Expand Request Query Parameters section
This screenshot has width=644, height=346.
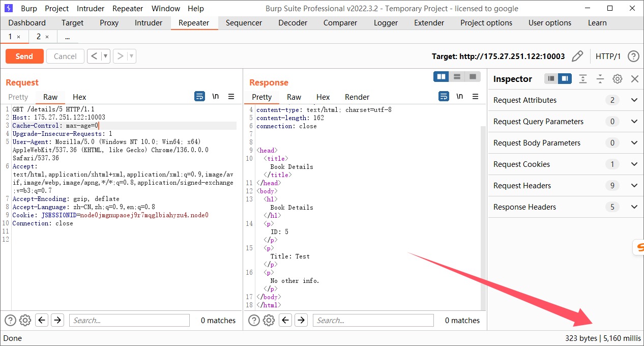pyautogui.click(x=634, y=122)
